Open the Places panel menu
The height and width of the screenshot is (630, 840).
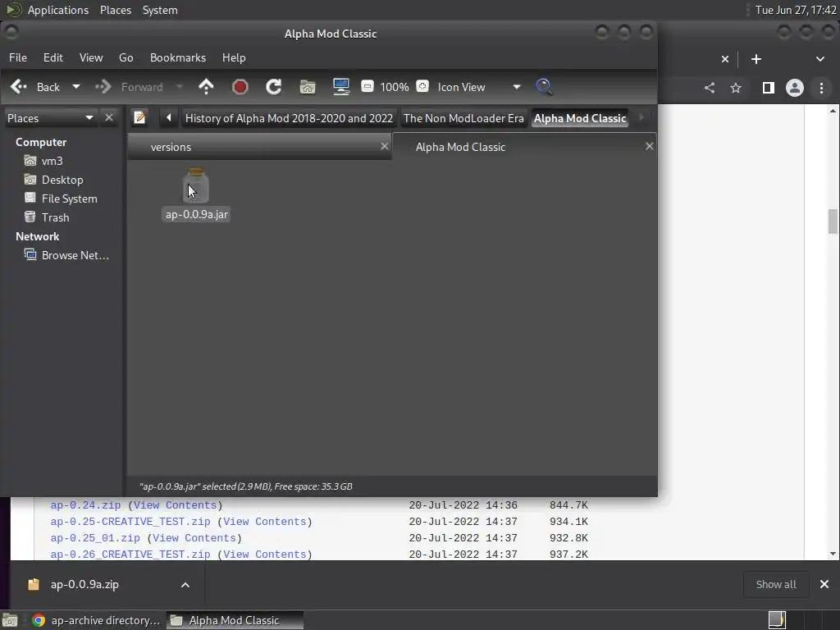click(116, 10)
